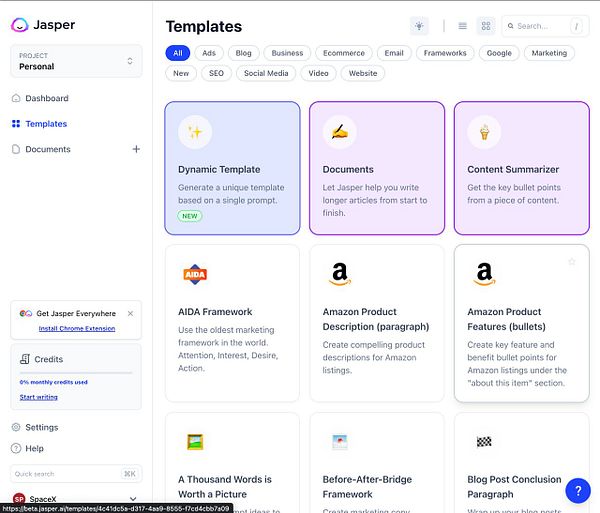Open AIDA Framework template title
The image size is (600, 513).
tap(215, 312)
